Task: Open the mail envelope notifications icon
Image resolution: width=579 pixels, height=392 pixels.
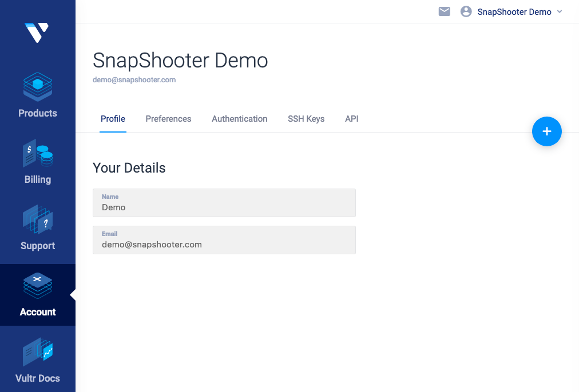Action: click(x=444, y=11)
